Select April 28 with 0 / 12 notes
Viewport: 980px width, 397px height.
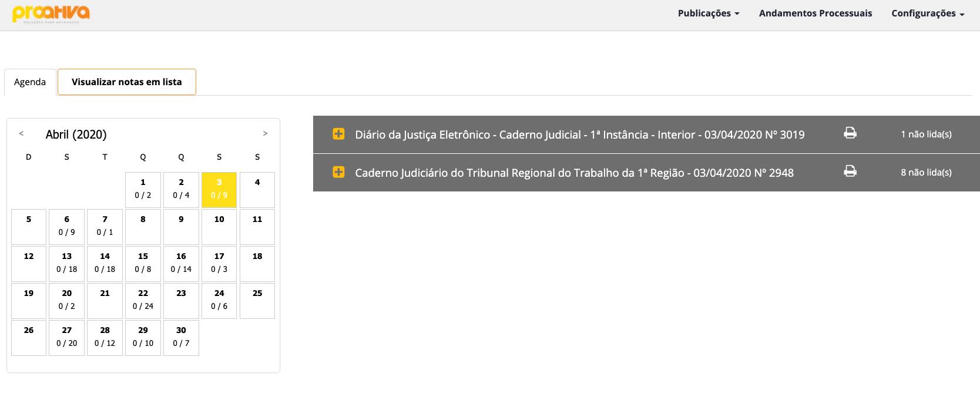(105, 338)
